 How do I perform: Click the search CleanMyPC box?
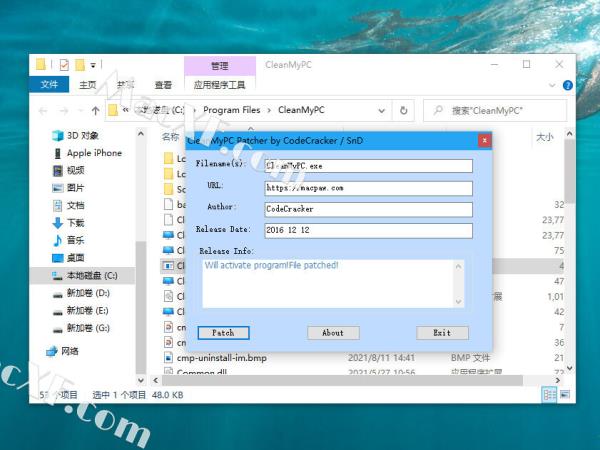point(495,111)
